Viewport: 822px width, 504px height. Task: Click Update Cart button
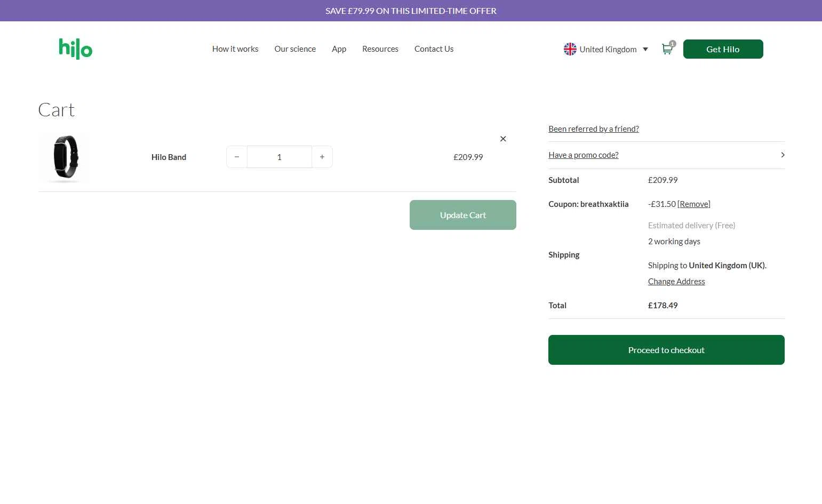click(x=463, y=215)
